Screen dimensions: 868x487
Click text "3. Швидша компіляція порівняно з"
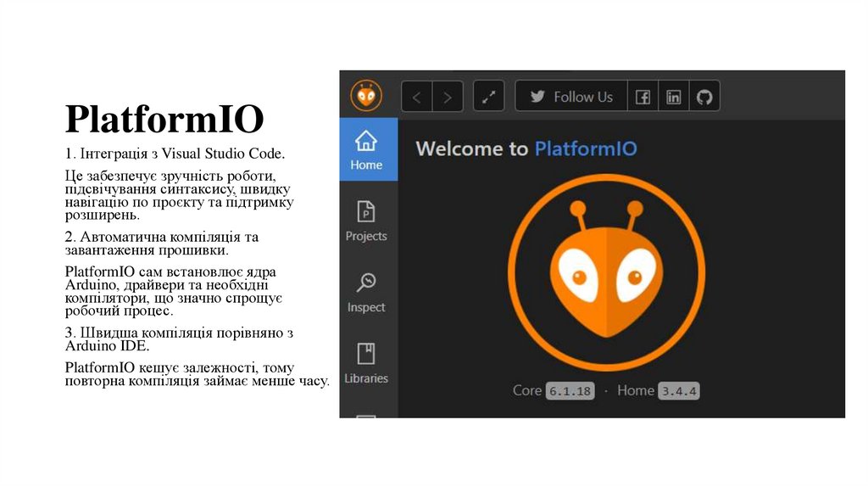coord(179,333)
